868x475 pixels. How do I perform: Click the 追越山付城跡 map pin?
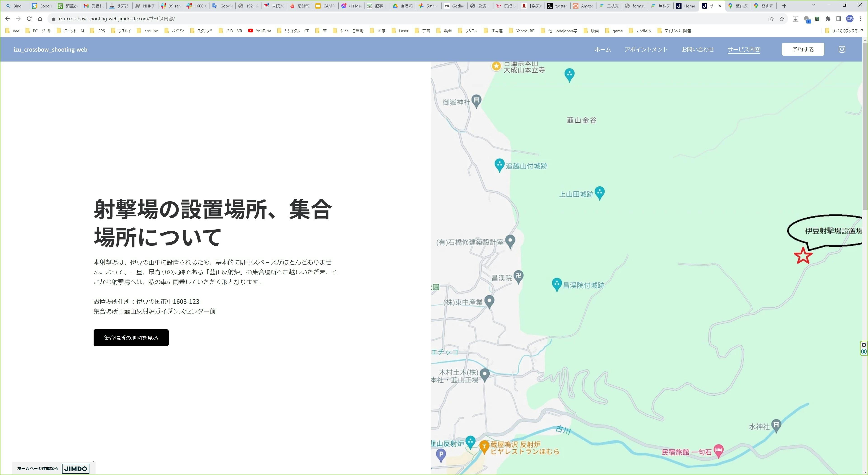(499, 165)
